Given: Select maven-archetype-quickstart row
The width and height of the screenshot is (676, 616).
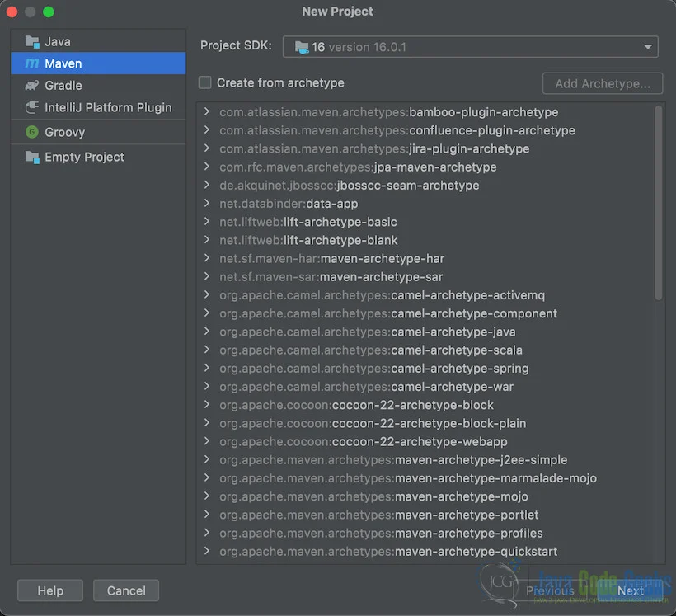Looking at the screenshot, I should pos(427,552).
